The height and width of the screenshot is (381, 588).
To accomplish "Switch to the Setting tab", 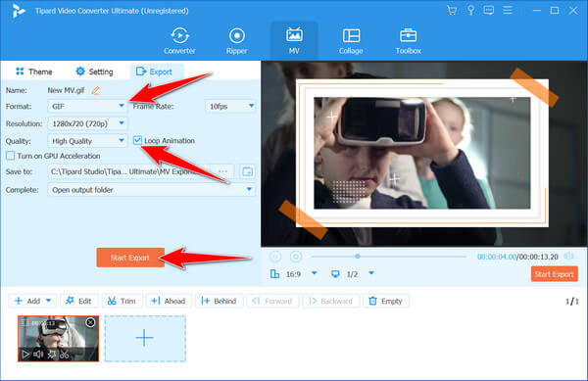I will [94, 71].
